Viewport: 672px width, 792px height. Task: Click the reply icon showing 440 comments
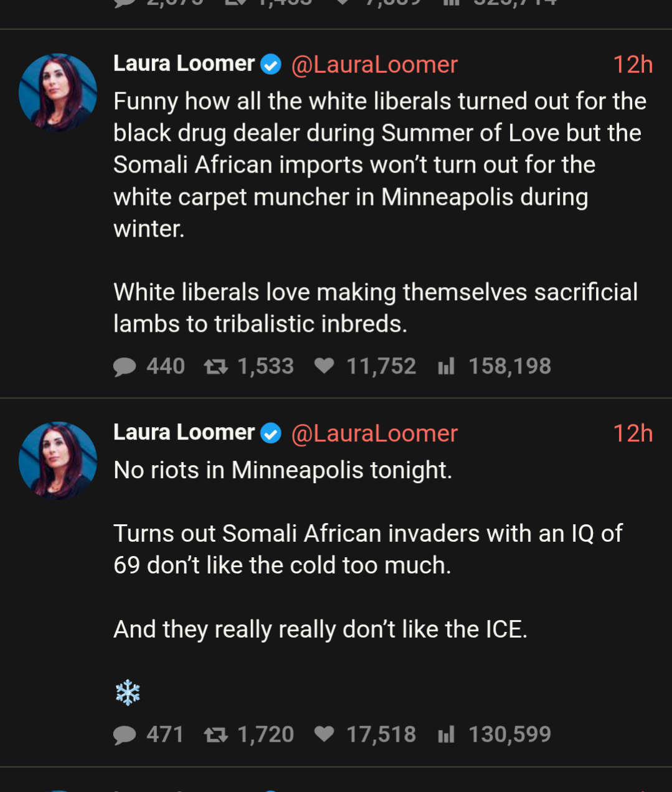coord(125,367)
